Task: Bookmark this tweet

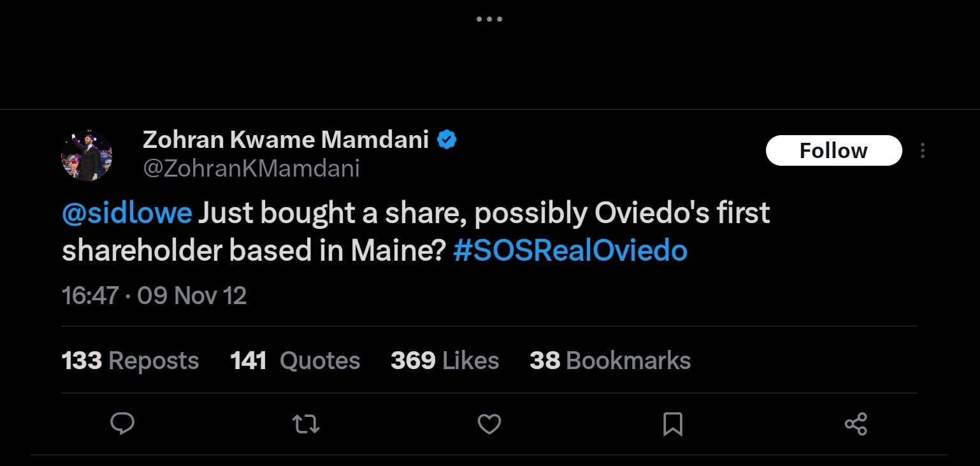Action: [673, 424]
